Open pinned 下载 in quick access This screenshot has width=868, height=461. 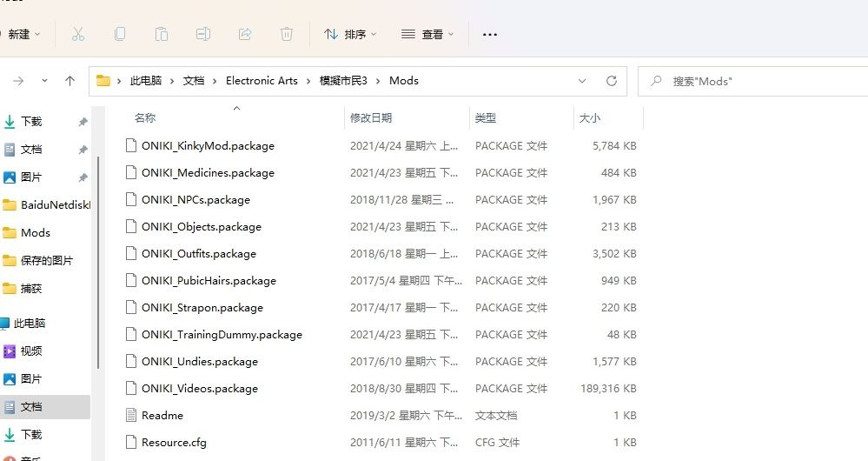31,122
